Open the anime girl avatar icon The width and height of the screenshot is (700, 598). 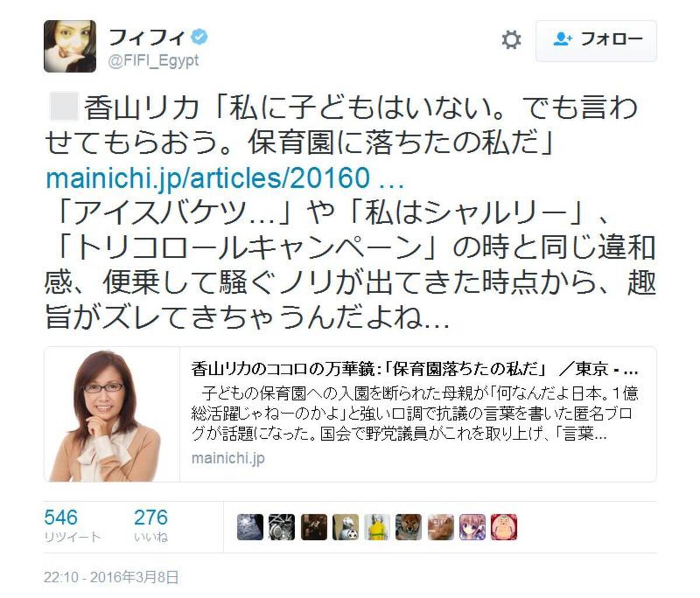tap(472, 527)
